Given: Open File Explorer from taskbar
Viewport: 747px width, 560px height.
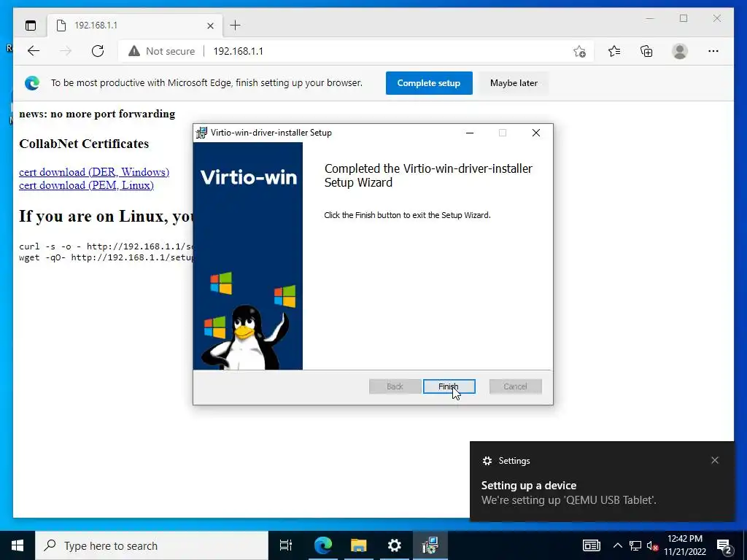Looking at the screenshot, I should pos(358,545).
